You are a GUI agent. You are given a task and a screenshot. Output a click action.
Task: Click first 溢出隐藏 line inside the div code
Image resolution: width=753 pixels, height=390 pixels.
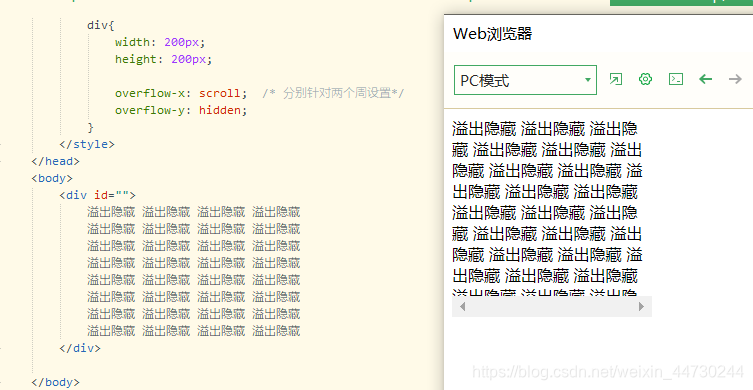coord(194,212)
